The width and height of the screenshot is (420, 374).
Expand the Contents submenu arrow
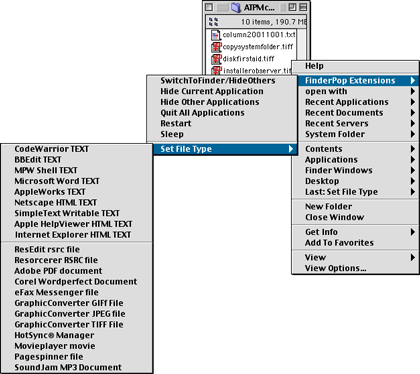[x=413, y=149]
